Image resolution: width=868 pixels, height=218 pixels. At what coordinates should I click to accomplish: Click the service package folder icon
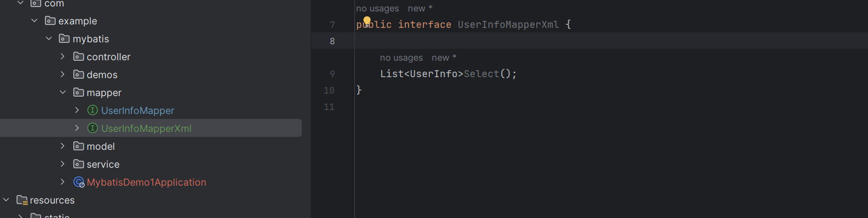[79, 164]
